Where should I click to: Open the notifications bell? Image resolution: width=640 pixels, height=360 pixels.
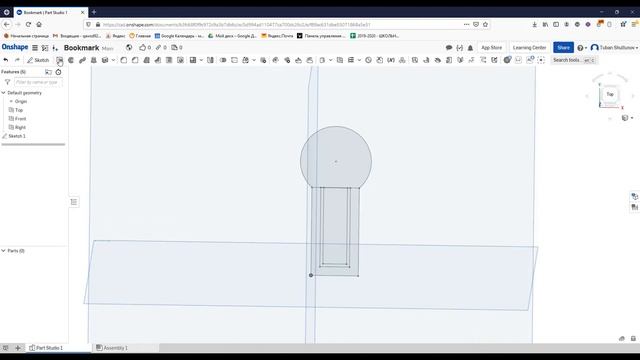tap(470, 48)
